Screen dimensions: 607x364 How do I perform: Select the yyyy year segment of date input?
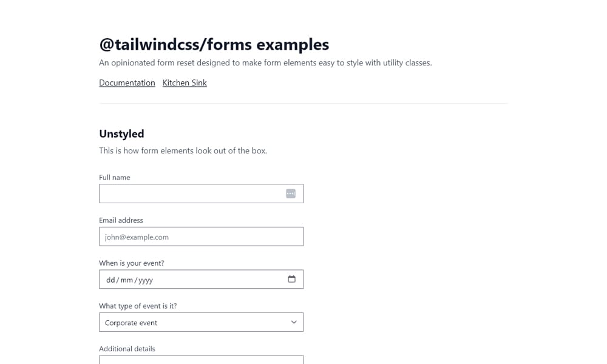[x=146, y=280]
